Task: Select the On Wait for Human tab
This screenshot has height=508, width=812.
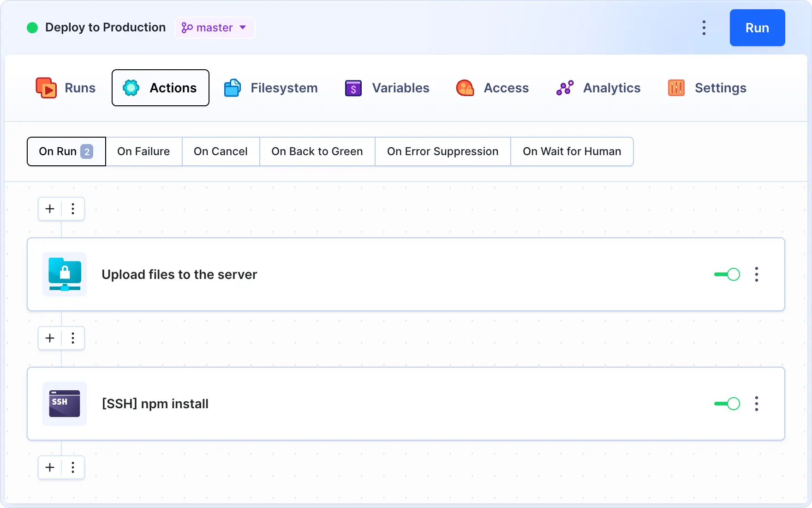Action: [572, 151]
